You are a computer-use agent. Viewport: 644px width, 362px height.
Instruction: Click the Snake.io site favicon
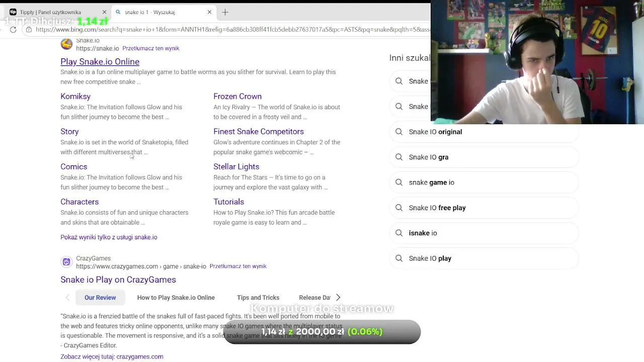pos(66,44)
